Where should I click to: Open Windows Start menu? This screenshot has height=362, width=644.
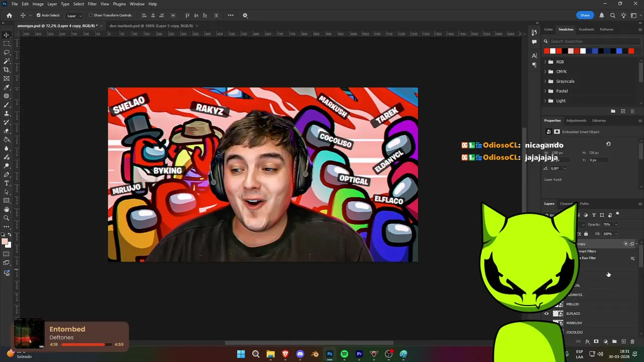[240, 354]
